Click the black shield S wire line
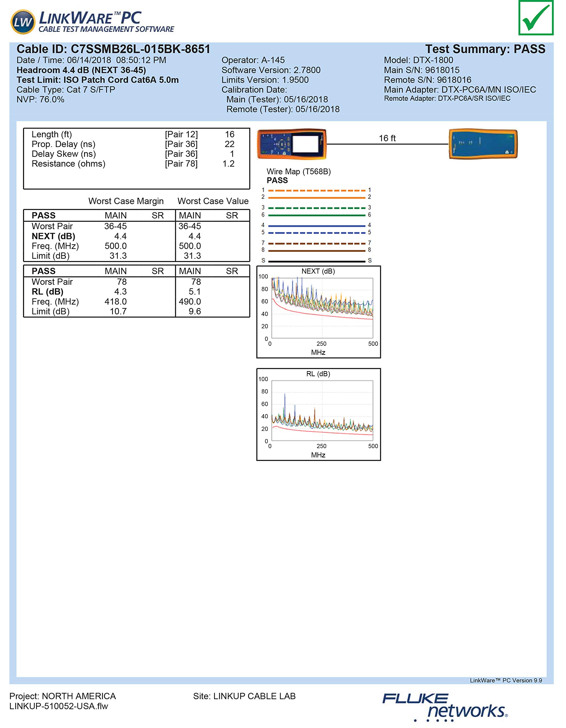566x728 pixels. click(316, 261)
